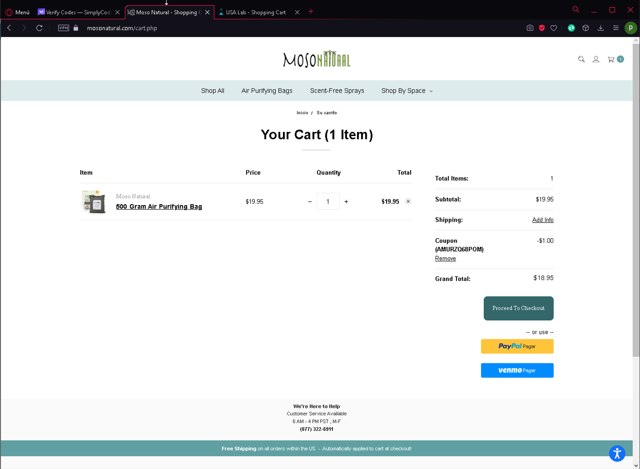Pay with the Venmo button
Screen dimensions: 640x469
point(517,370)
